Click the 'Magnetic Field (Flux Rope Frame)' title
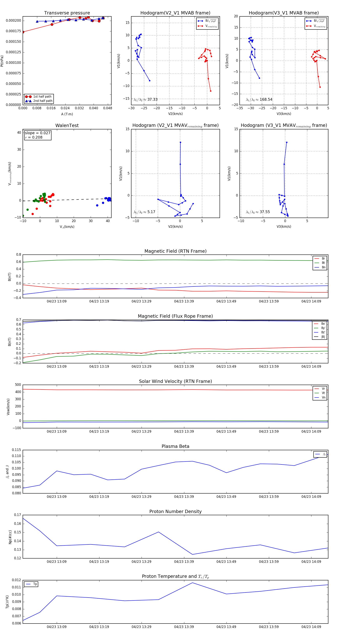Viewport: 351px width, 644px height. (175, 316)
